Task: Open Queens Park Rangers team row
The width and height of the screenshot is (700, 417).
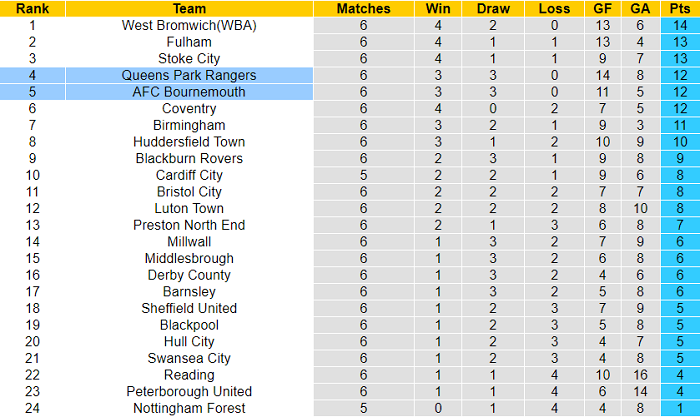Action: [x=189, y=75]
